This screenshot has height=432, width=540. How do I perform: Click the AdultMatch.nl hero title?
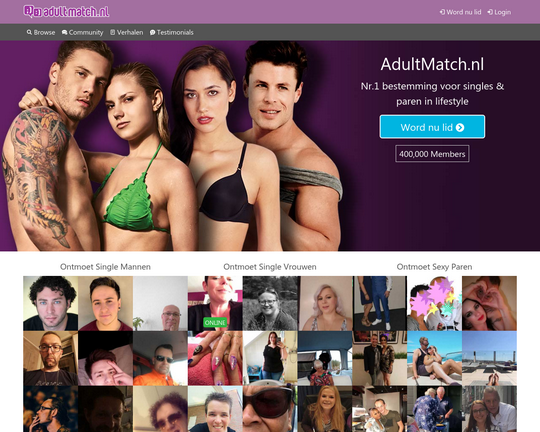tap(432, 64)
